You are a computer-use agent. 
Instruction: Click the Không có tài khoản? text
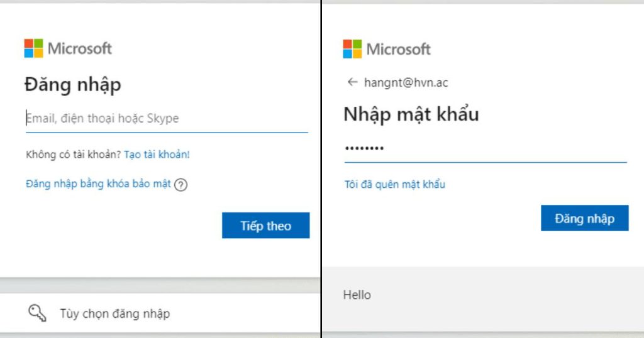point(74,154)
